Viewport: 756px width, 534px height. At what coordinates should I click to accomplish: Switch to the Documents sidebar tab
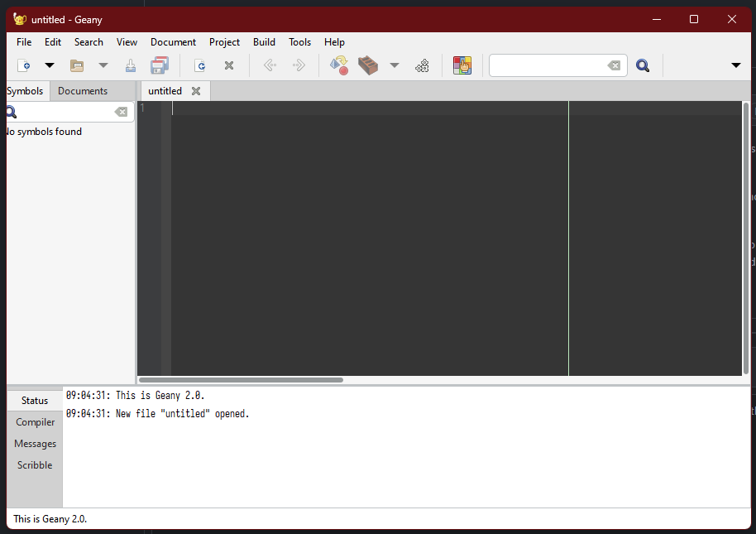tap(82, 90)
